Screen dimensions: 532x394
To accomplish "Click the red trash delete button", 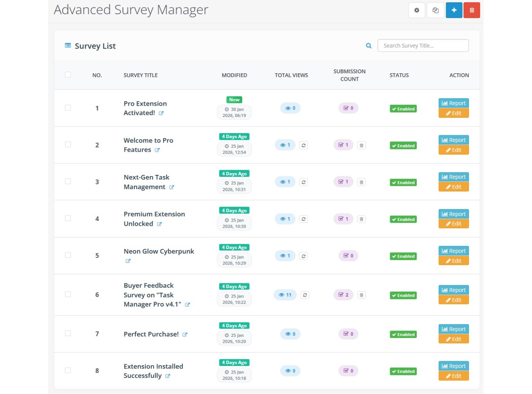I will tap(472, 10).
